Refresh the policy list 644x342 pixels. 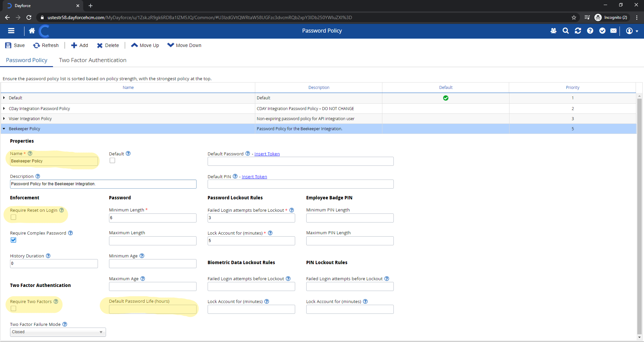point(46,45)
